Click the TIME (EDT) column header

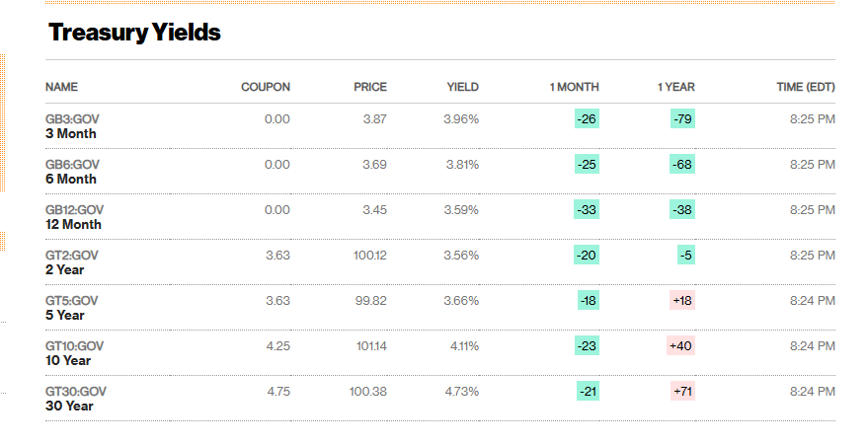pyautogui.click(x=806, y=87)
